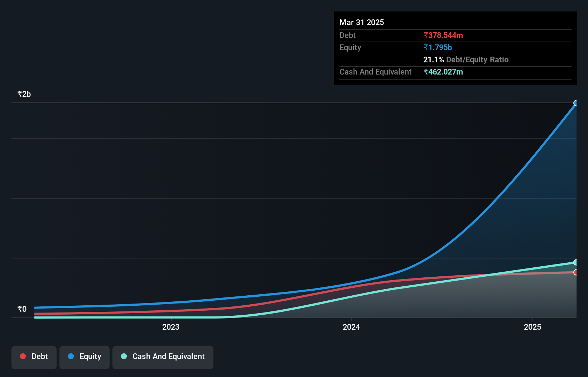Image resolution: width=588 pixels, height=377 pixels.
Task: Click the ₹378.544m debt value
Action: point(443,35)
